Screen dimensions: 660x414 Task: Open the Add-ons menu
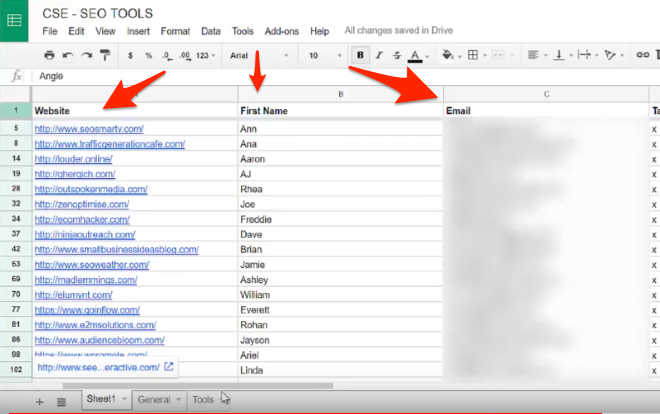[x=281, y=31]
